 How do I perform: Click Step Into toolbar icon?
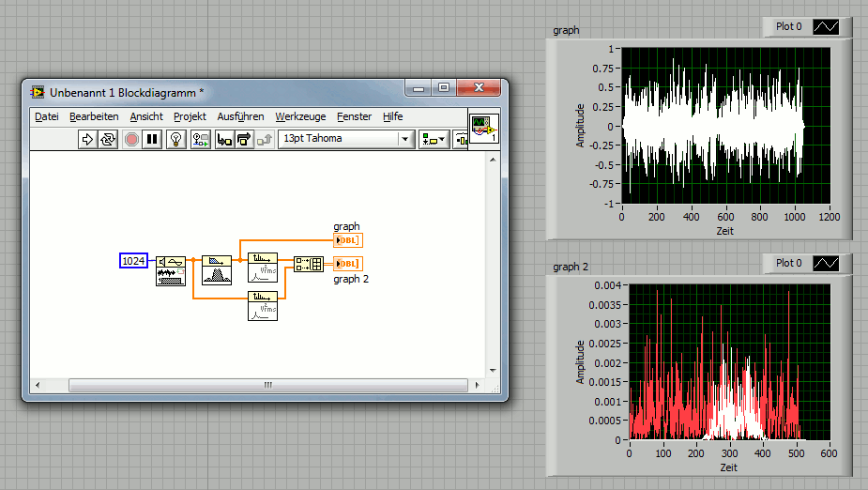click(x=224, y=139)
